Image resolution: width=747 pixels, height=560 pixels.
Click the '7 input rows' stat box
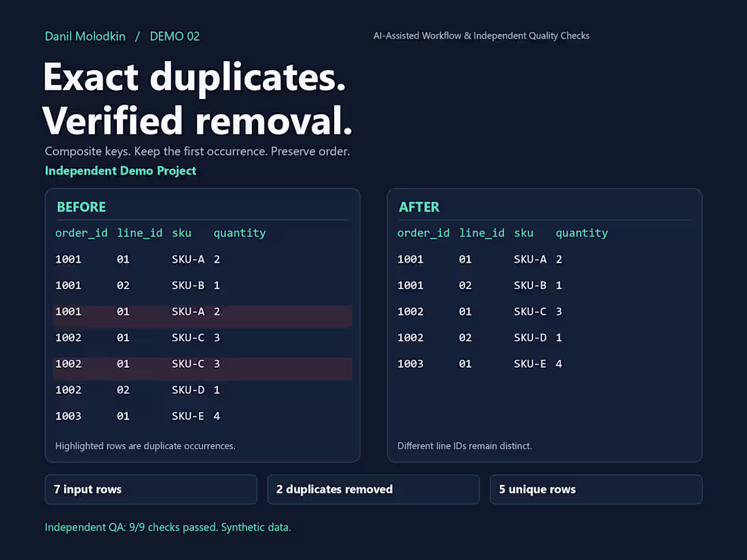tap(151, 489)
